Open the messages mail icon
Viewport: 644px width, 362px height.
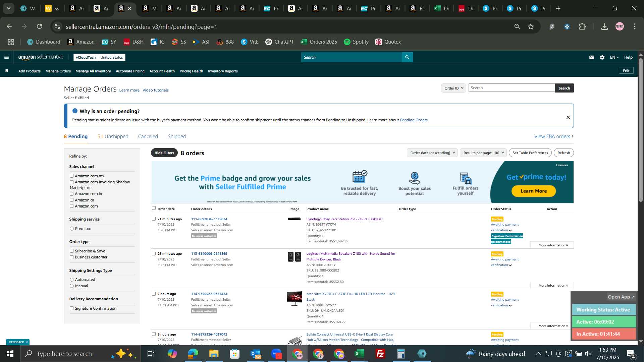[592, 57]
